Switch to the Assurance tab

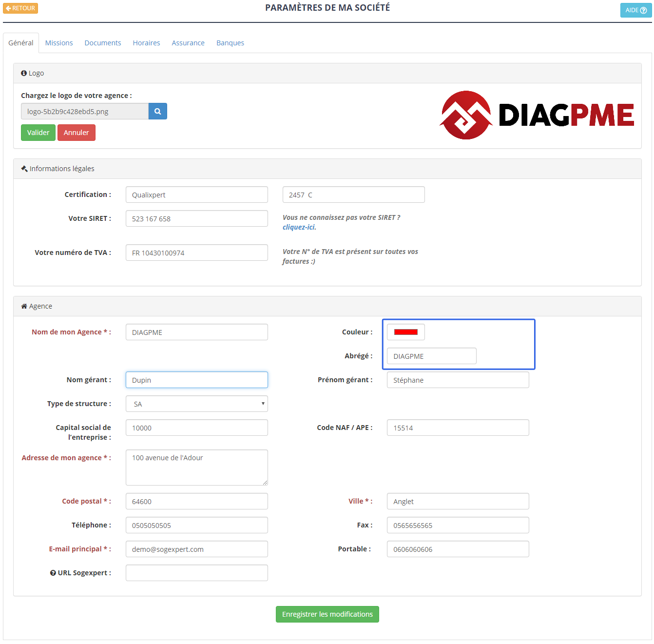[188, 43]
